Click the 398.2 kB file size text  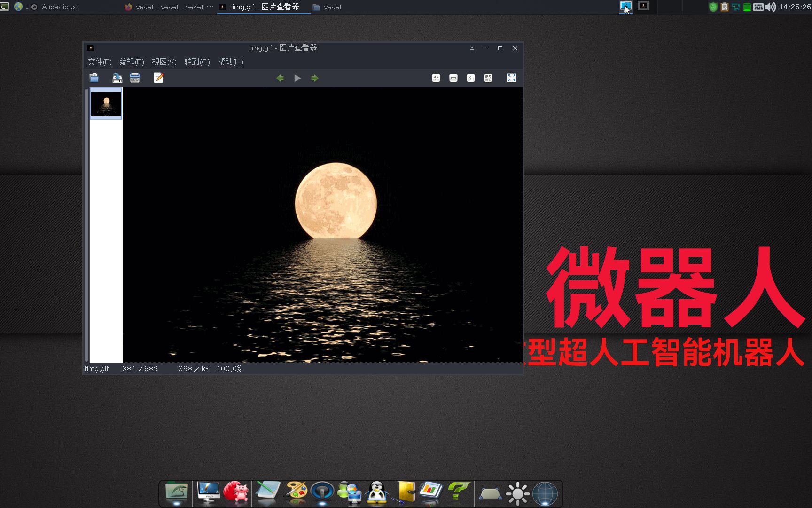(194, 369)
